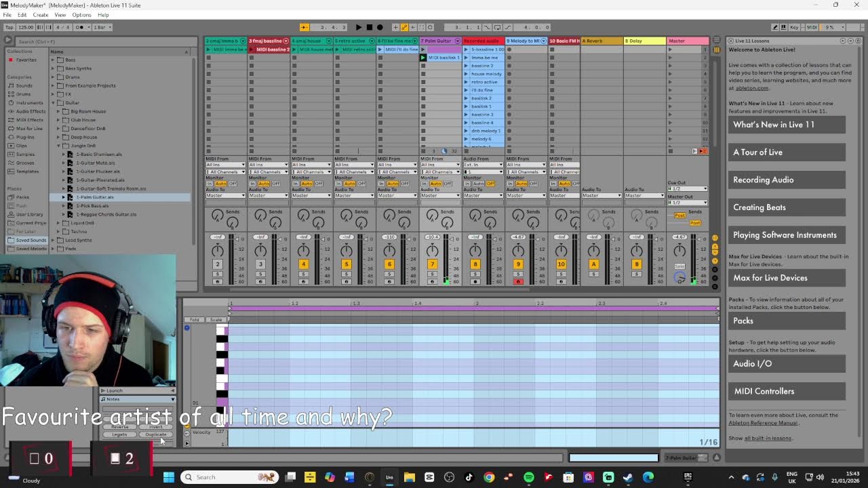Click the Duplicate notes button
The height and width of the screenshot is (488, 868).
point(155,434)
